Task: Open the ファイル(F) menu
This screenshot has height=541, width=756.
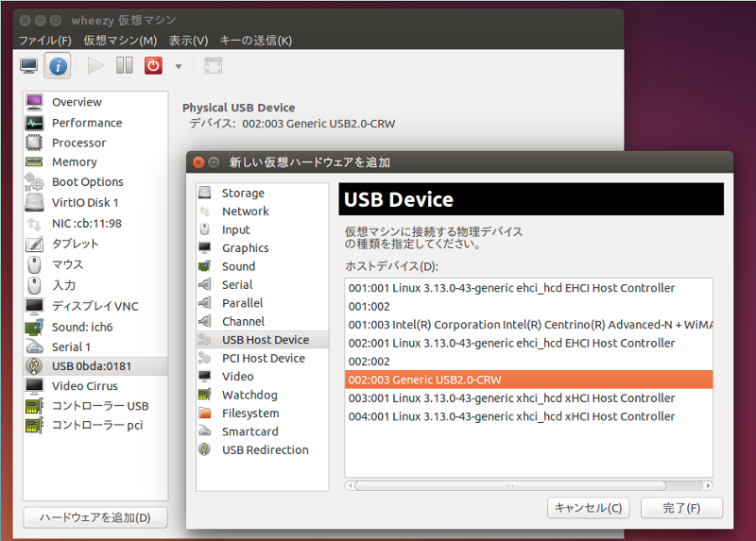Action: coord(44,41)
